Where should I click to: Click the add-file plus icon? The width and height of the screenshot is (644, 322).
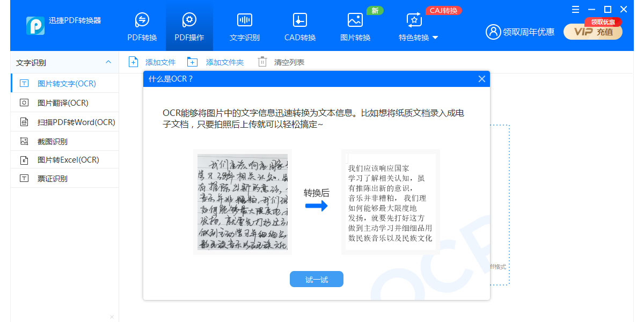[x=133, y=62]
